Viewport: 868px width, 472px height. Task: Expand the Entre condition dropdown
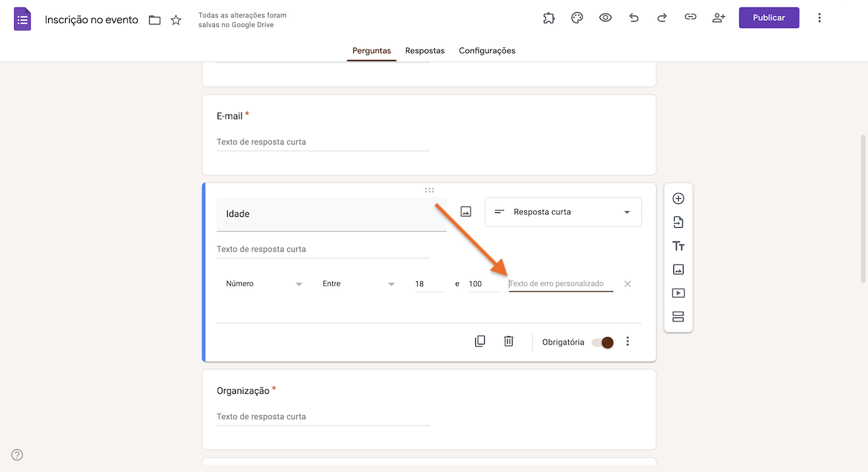[x=358, y=283]
